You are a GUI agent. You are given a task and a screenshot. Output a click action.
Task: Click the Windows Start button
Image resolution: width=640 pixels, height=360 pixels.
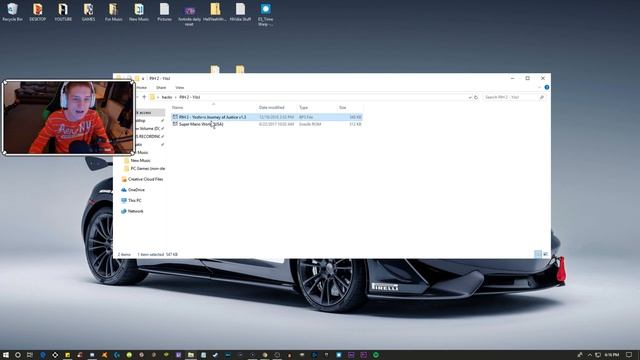pos(6,355)
